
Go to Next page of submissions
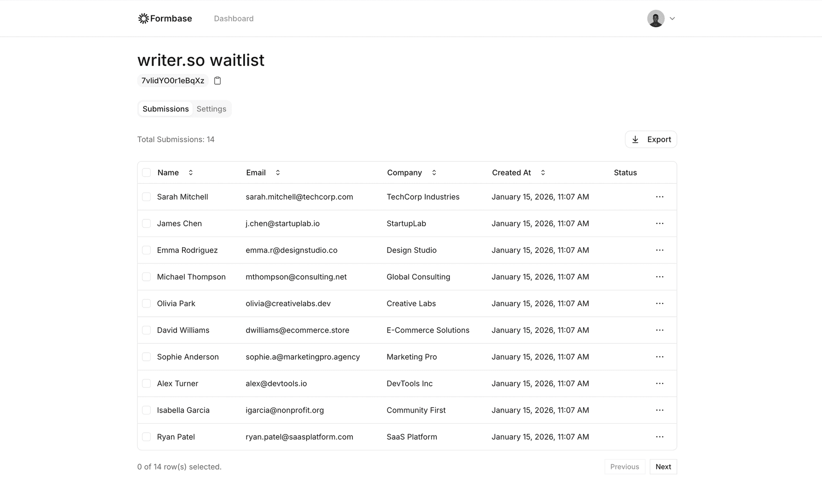pos(663,467)
